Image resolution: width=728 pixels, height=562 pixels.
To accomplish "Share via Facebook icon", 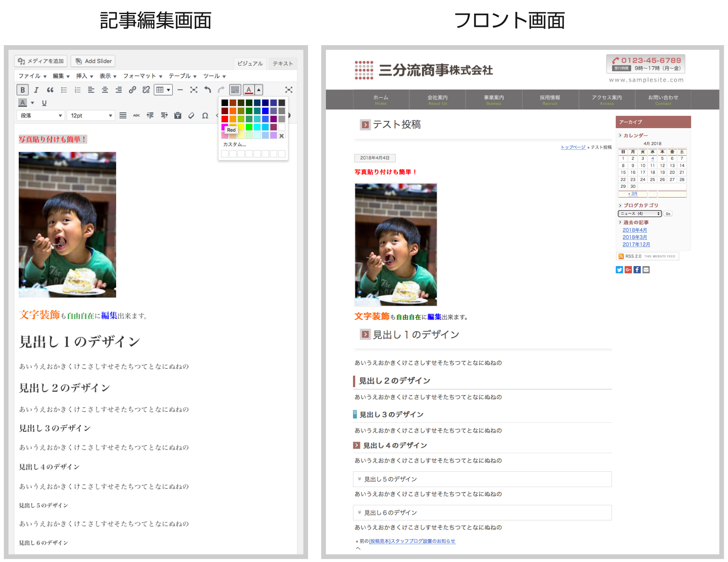I will point(637,270).
